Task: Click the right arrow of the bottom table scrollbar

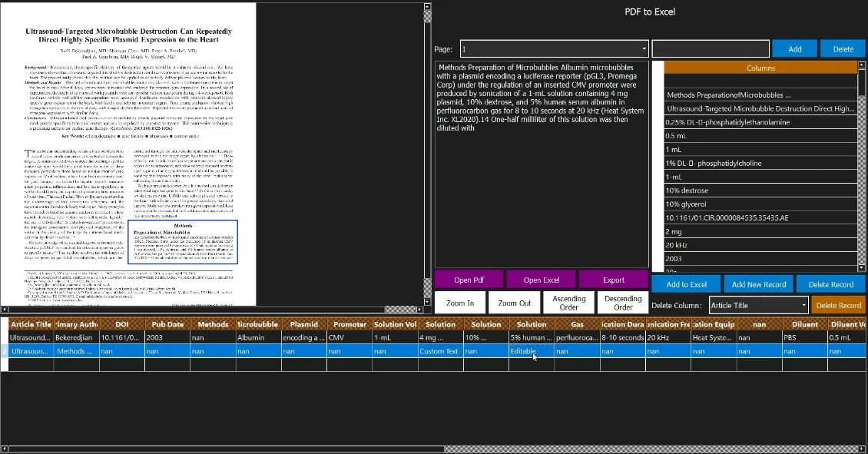Action: pyautogui.click(x=861, y=449)
